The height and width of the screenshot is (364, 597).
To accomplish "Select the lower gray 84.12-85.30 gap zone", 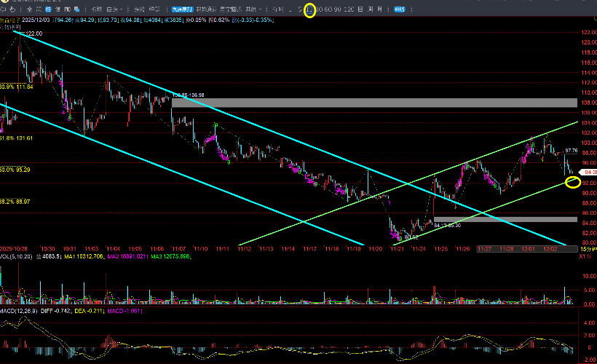I will pos(505,219).
